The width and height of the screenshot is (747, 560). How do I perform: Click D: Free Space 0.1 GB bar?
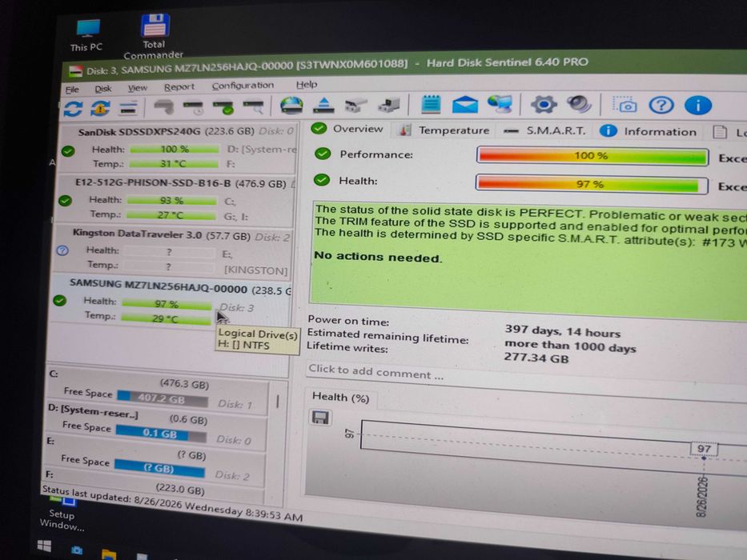161,434
